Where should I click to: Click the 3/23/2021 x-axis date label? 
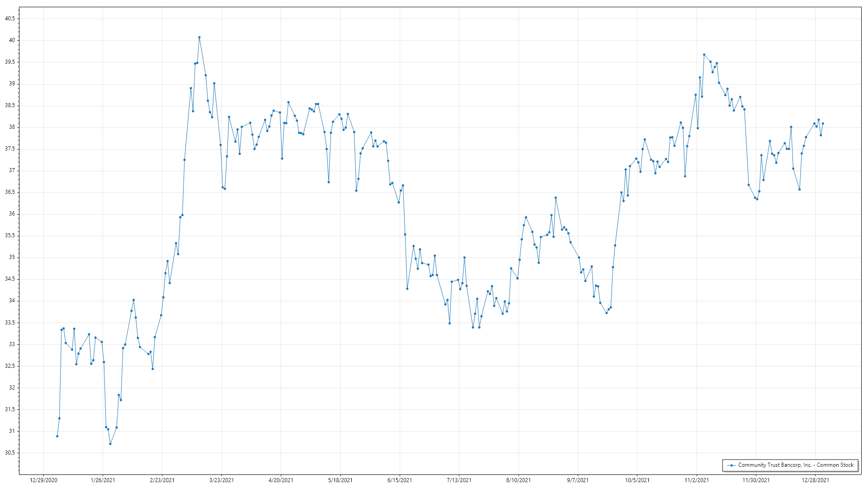222,480
